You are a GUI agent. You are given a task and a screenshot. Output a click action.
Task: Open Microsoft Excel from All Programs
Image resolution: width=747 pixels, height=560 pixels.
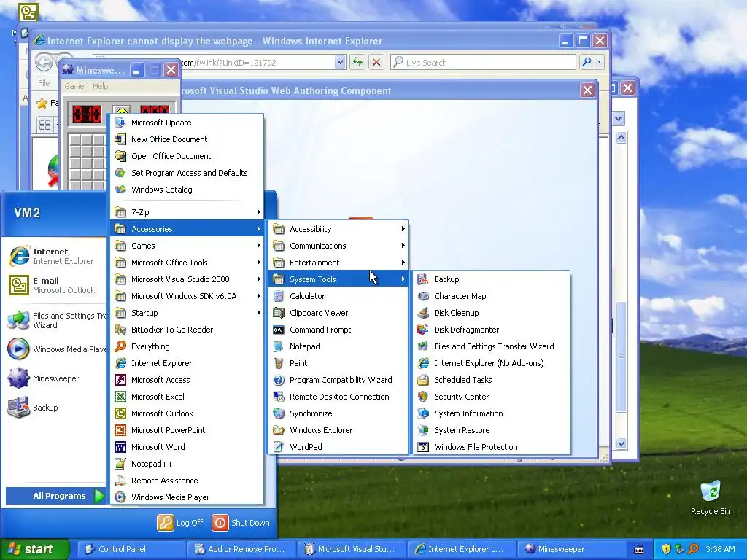(187, 396)
